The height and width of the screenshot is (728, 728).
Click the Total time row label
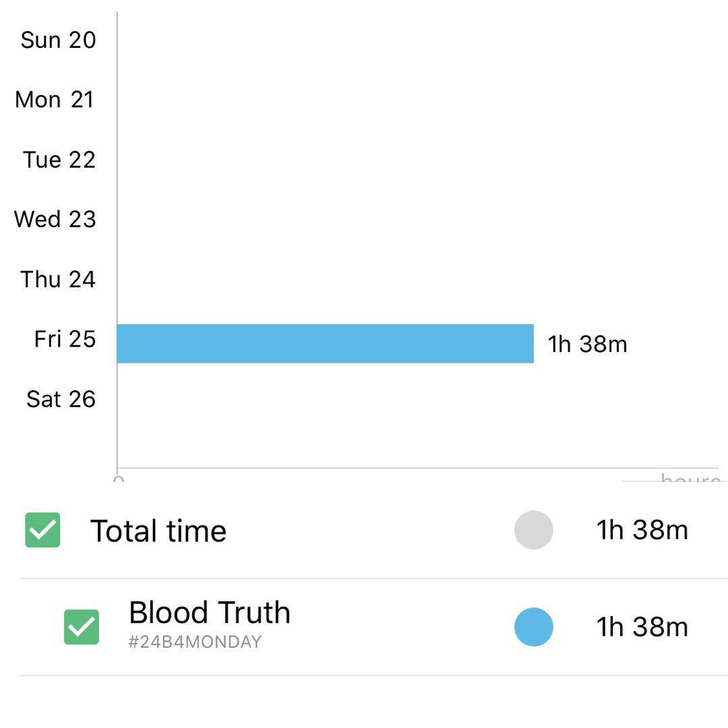158,531
